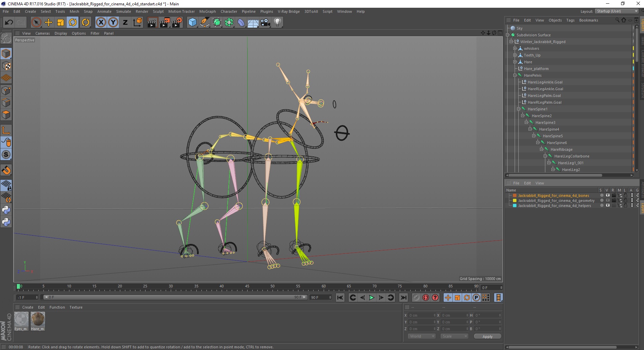Toggle visibility of geometry layer
Screen dimensions: 644x350
tap(608, 200)
